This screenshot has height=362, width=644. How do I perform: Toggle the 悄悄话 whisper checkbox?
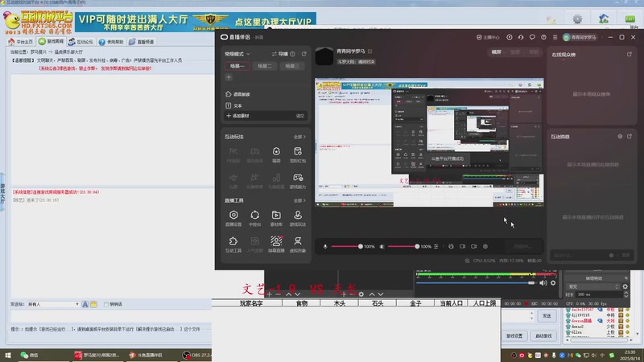click(106, 304)
